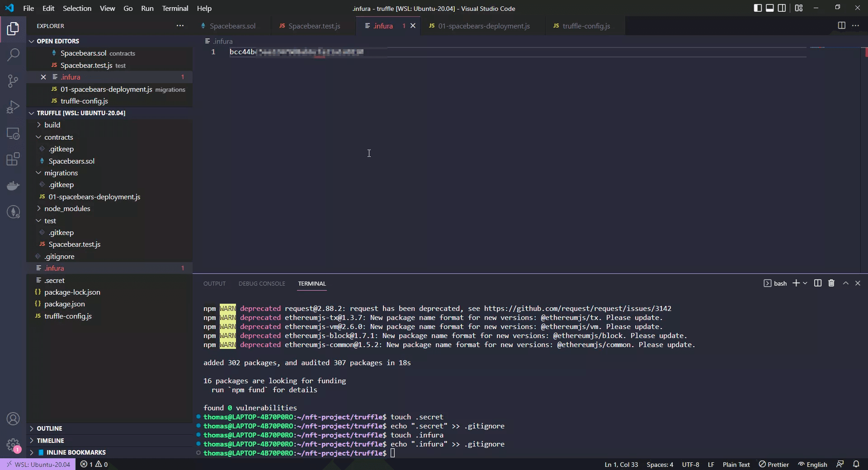Click WSL: Ubuntu-20.04 remote indicator
The height and width of the screenshot is (470, 868).
38,464
